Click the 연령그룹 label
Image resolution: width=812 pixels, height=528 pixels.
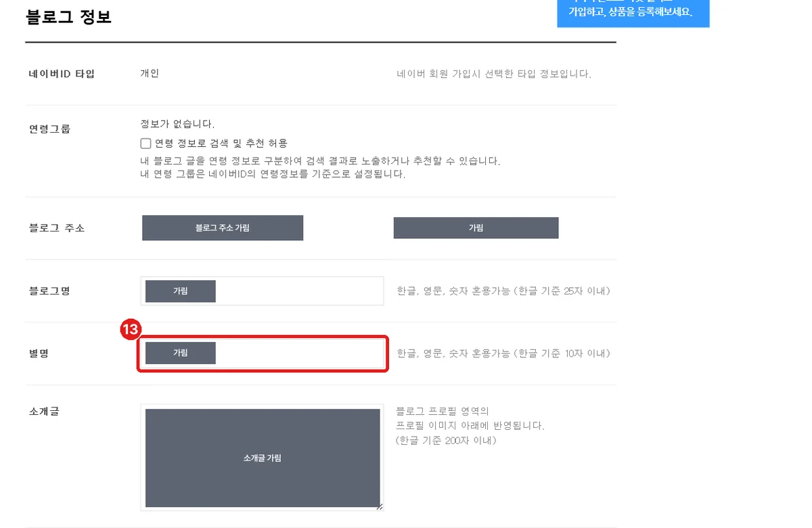[x=48, y=128]
